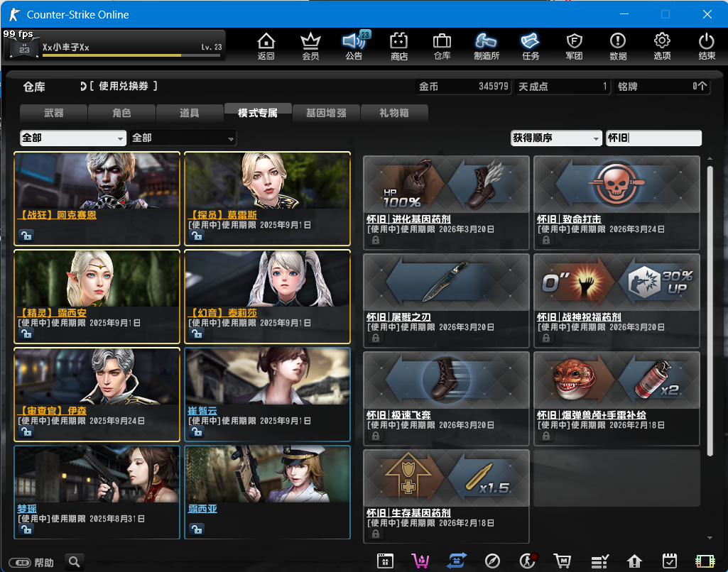Toggle the 帮助 help on/off switch
Image resolution: width=728 pixels, height=572 pixels.
click(19, 563)
